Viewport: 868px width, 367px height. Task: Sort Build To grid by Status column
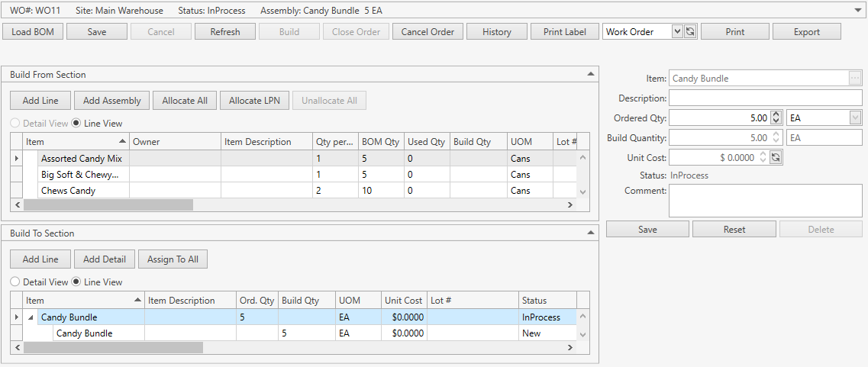tap(545, 301)
